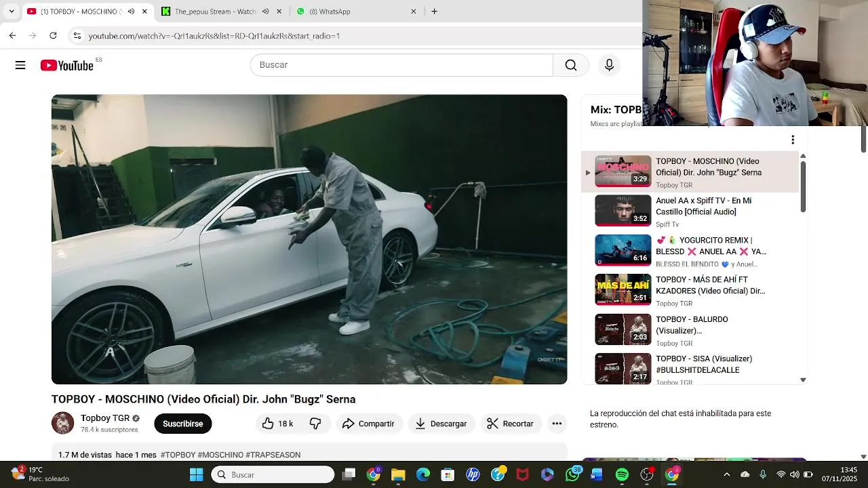The height and width of the screenshot is (488, 868).
Task: Show hidden system tray icons chevron
Action: 726,474
